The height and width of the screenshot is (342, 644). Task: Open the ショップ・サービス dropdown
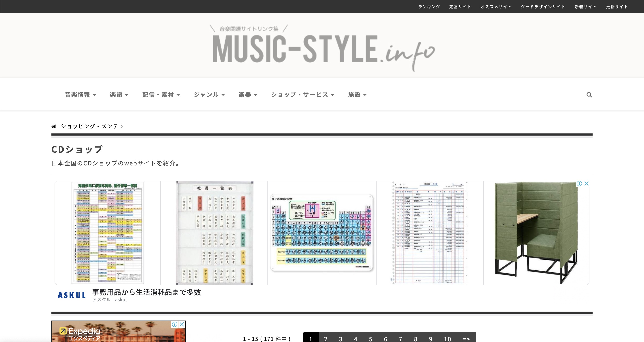click(302, 95)
